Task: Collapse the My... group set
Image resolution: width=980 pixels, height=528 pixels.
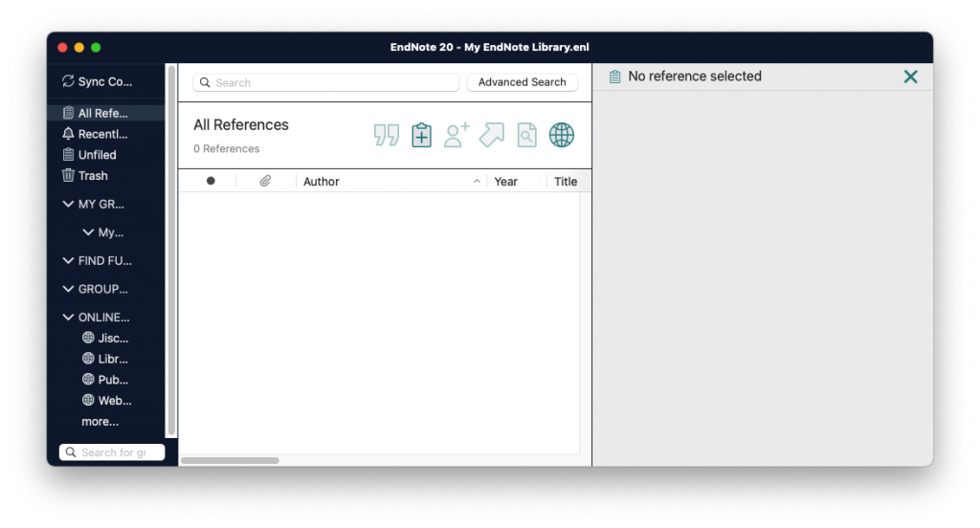Action: [88, 231]
